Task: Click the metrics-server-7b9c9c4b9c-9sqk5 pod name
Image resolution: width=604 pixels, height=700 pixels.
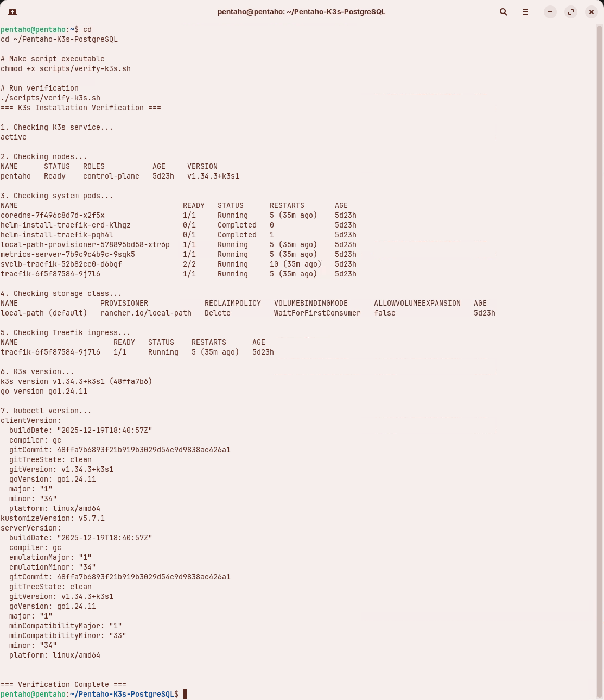Action: [x=68, y=254]
